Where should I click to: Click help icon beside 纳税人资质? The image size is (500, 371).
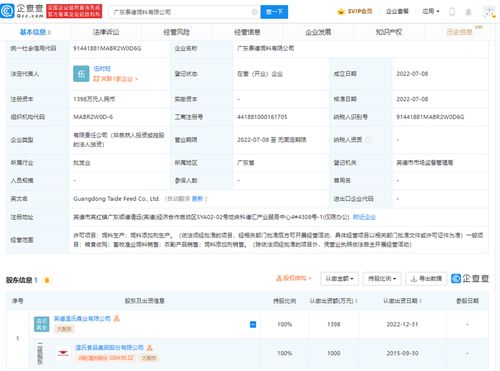(x=368, y=140)
